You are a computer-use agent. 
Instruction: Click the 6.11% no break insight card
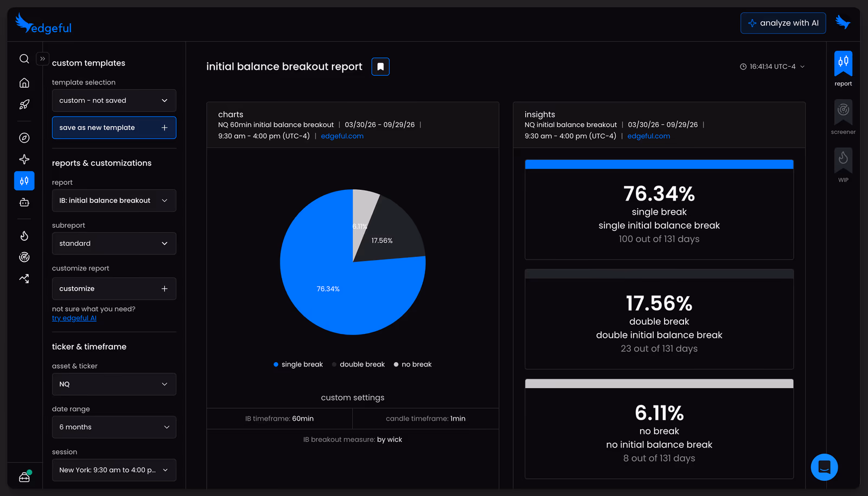point(659,429)
